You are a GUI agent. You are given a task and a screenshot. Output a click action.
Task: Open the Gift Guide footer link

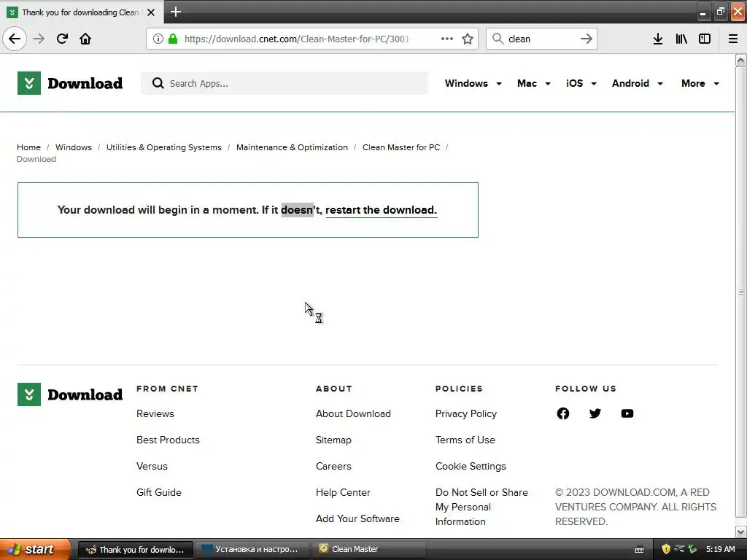pos(158,492)
